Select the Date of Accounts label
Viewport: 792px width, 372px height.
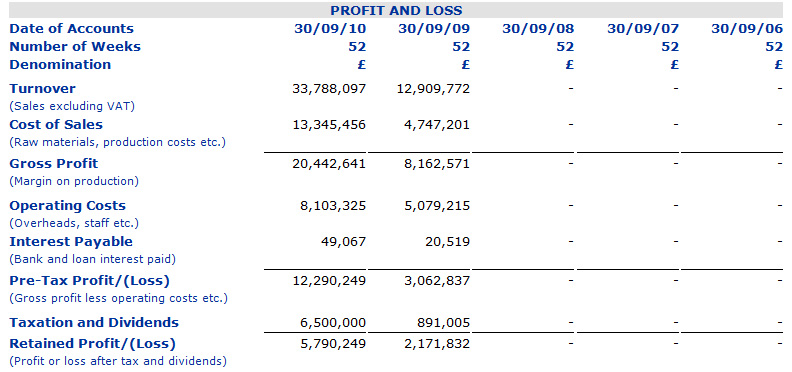72,28
